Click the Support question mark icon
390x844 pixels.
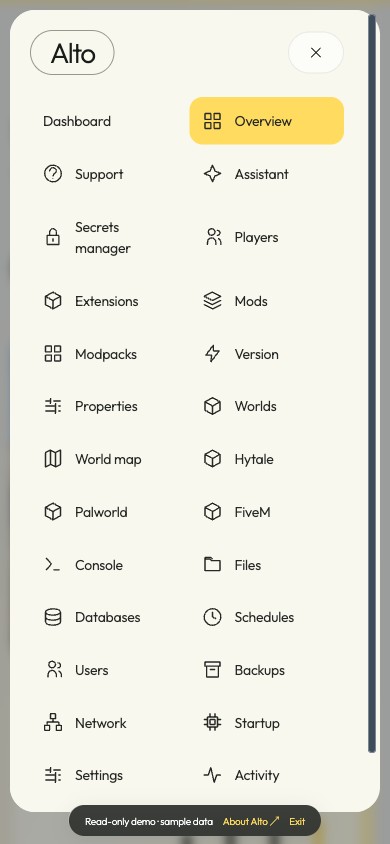(x=53, y=174)
